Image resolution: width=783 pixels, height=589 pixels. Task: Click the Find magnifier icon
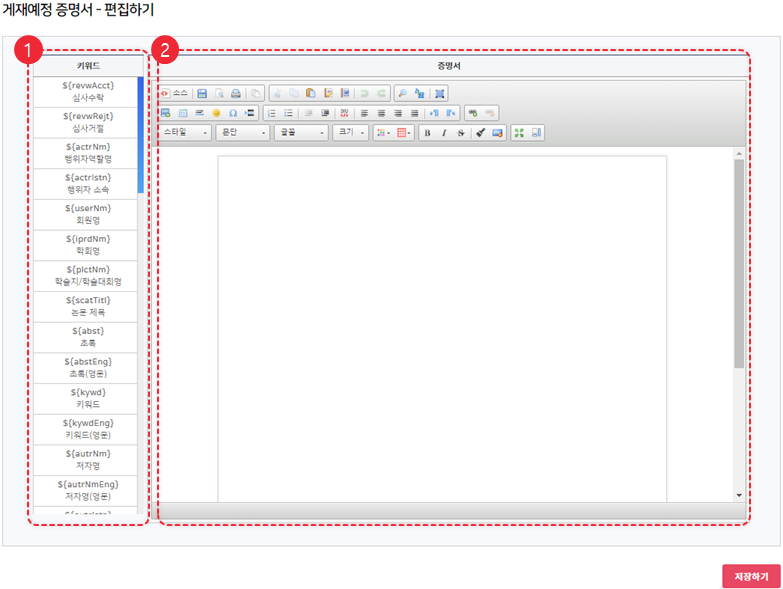pyautogui.click(x=402, y=93)
